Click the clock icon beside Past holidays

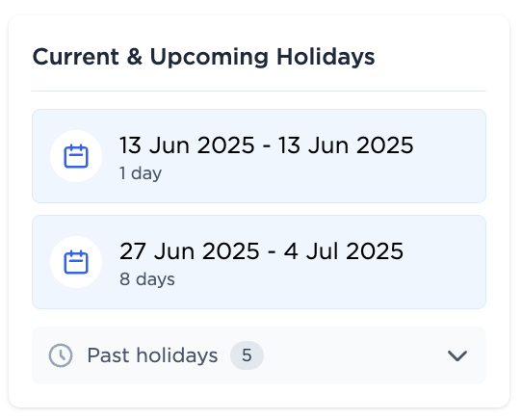pyautogui.click(x=61, y=355)
